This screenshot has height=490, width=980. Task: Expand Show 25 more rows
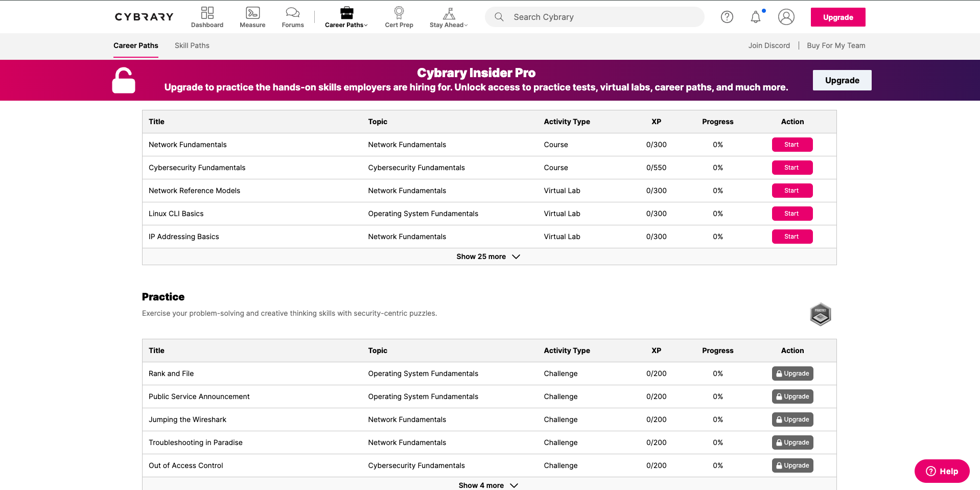coord(488,256)
